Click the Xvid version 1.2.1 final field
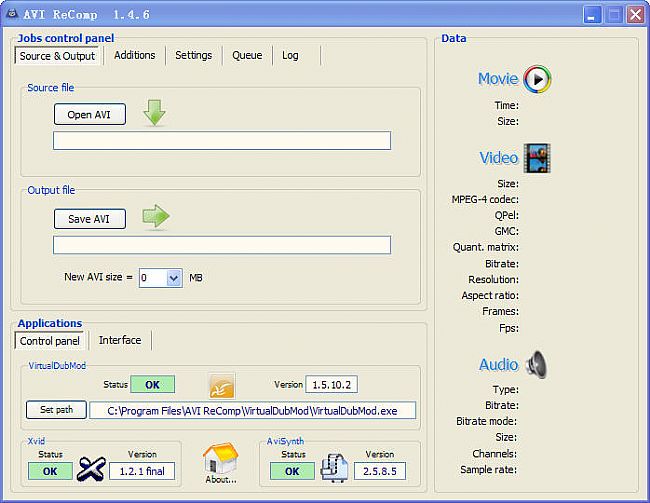The image size is (650, 503). 142,471
